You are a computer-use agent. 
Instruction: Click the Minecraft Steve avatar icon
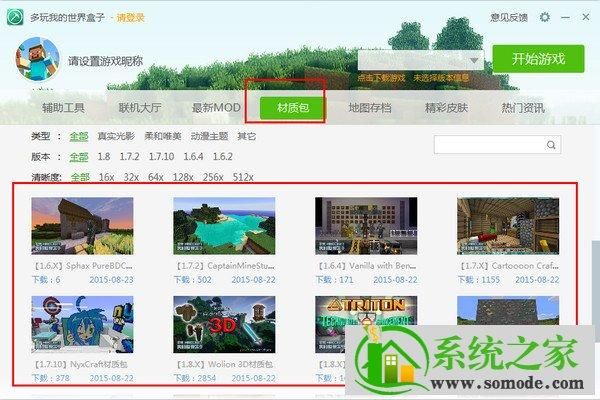37,60
